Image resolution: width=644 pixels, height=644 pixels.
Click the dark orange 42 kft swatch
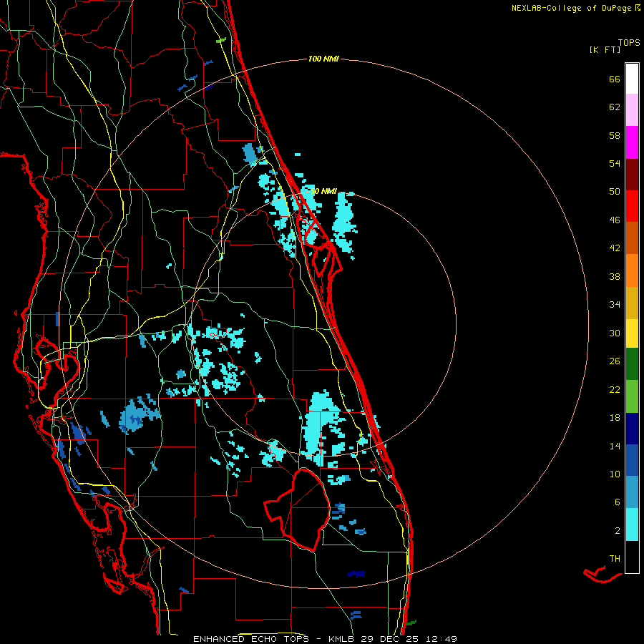[x=632, y=238]
